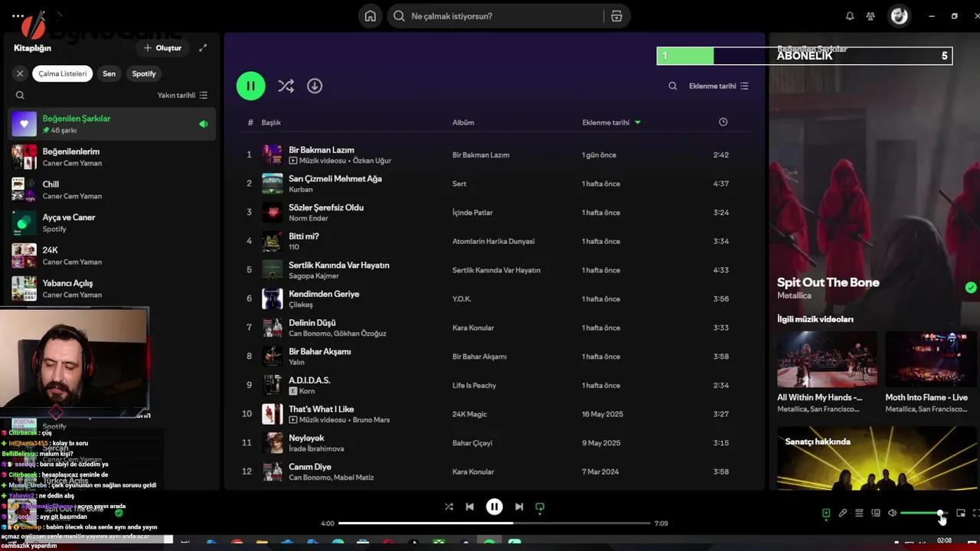This screenshot has height=551, width=980.
Task: Open the play queue icon
Action: tap(859, 513)
